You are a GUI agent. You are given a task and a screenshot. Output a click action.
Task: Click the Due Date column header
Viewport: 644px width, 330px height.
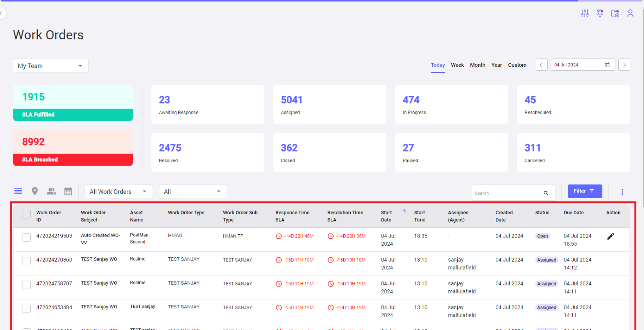coord(574,213)
